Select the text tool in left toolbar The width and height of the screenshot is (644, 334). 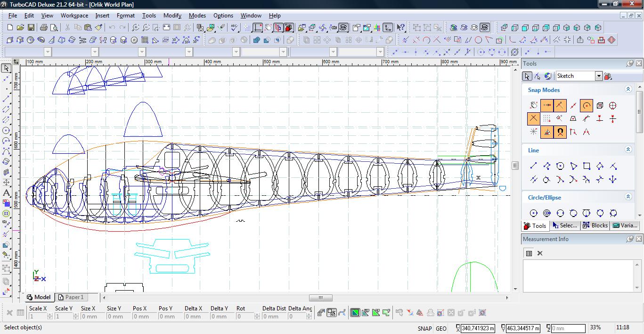(7, 192)
